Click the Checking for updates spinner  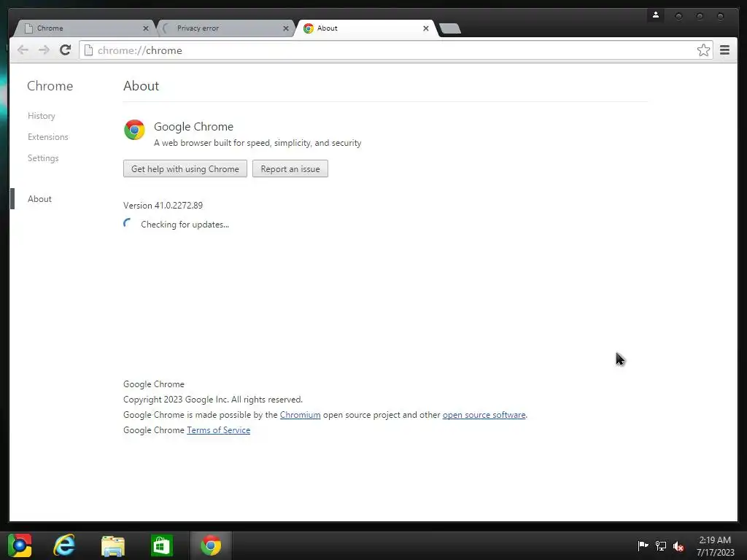coord(128,224)
